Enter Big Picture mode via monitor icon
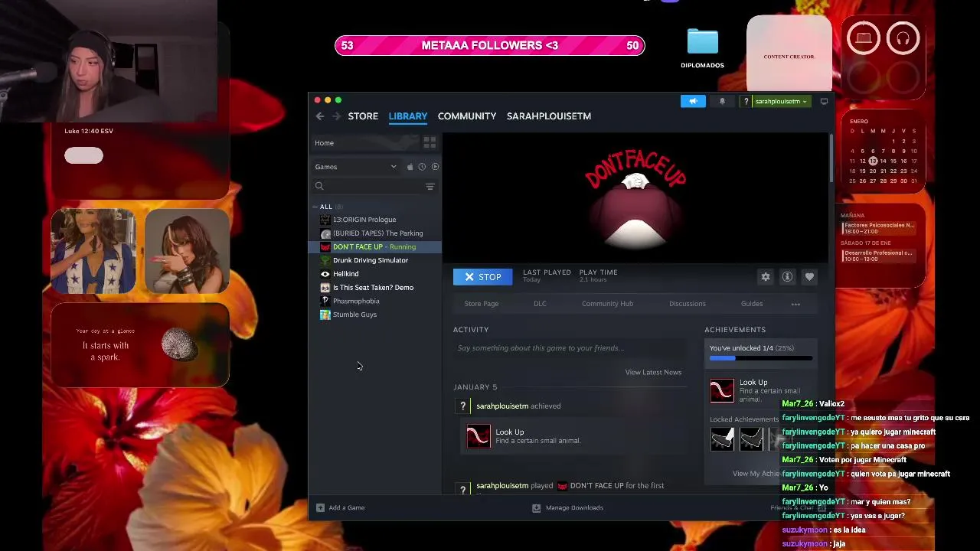This screenshot has height=551, width=980. click(x=824, y=101)
